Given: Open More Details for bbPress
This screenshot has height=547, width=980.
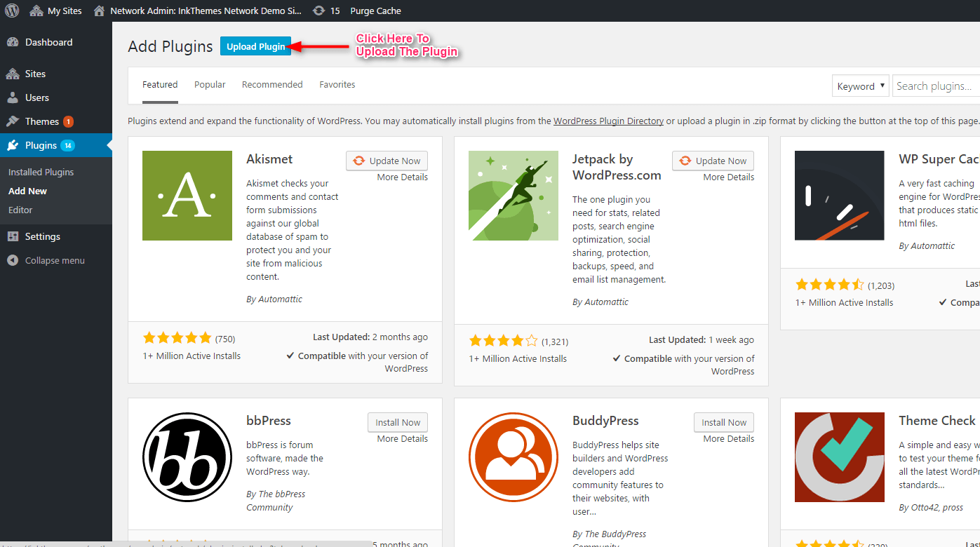Looking at the screenshot, I should click(x=402, y=439).
